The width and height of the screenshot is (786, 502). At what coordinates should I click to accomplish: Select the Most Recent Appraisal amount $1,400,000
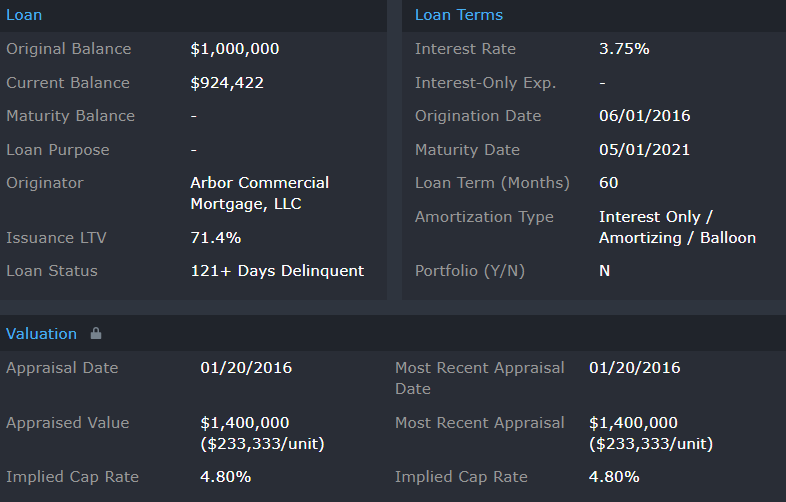tap(633, 423)
